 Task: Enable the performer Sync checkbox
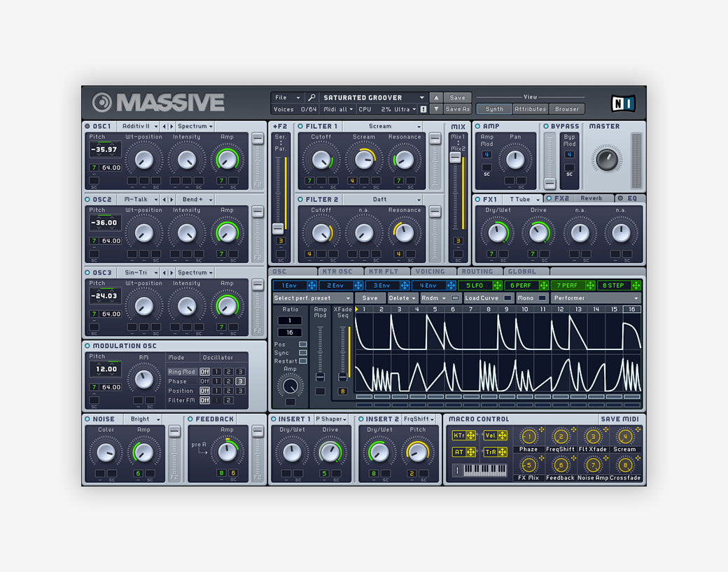[x=302, y=353]
